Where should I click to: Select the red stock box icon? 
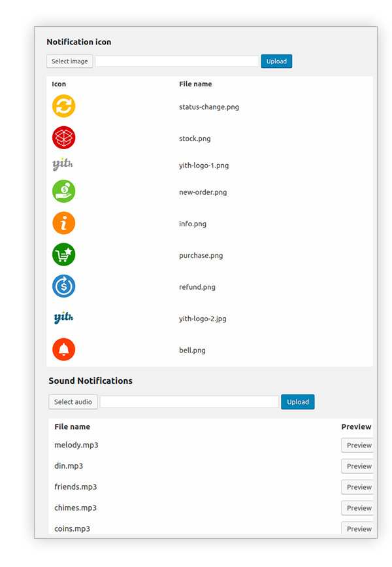pyautogui.click(x=63, y=137)
